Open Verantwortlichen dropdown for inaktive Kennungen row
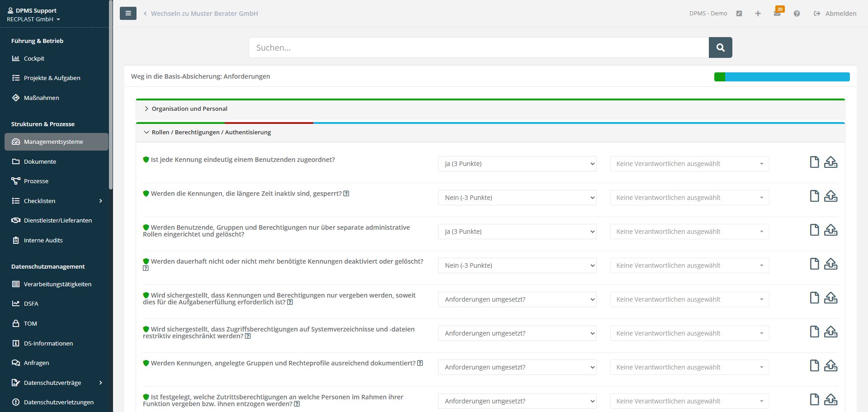This screenshot has width=868, height=412. [x=689, y=198]
